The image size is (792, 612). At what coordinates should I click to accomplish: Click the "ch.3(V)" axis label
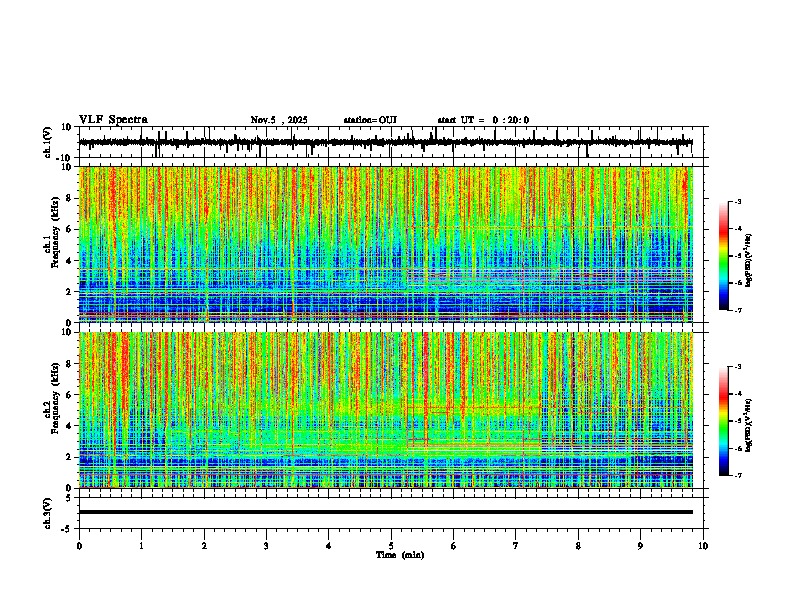(x=48, y=514)
